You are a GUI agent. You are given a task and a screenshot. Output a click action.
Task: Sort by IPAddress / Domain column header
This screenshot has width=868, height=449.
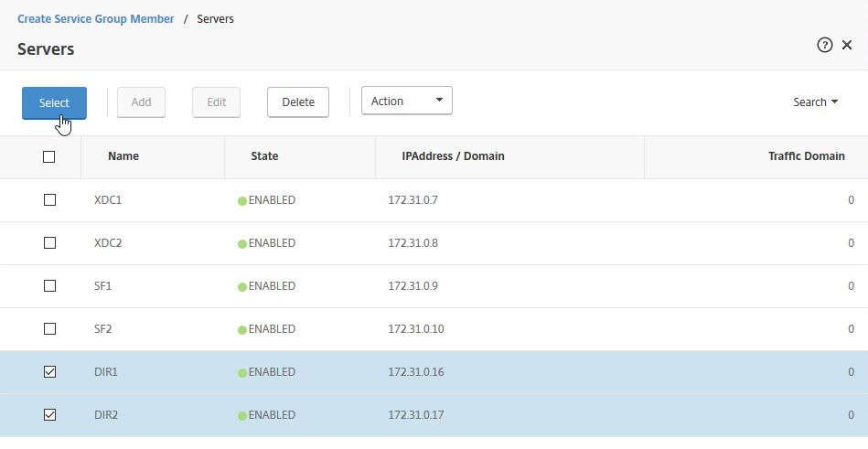coord(453,156)
